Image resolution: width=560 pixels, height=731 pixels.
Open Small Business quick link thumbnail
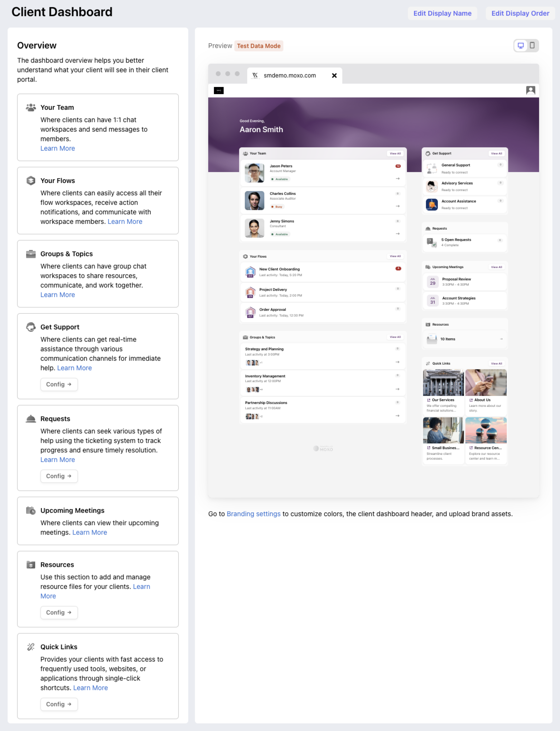(443, 430)
